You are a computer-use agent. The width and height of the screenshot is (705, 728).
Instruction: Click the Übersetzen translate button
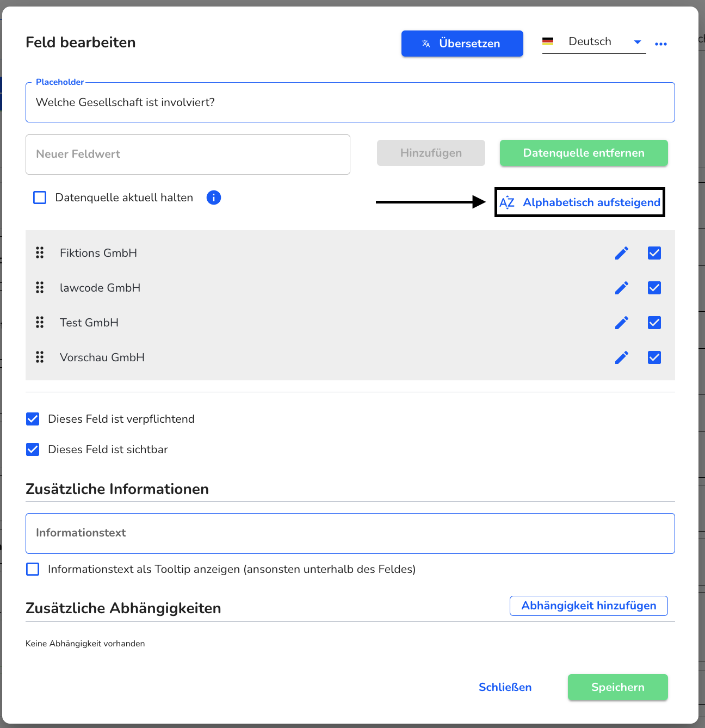(x=462, y=44)
